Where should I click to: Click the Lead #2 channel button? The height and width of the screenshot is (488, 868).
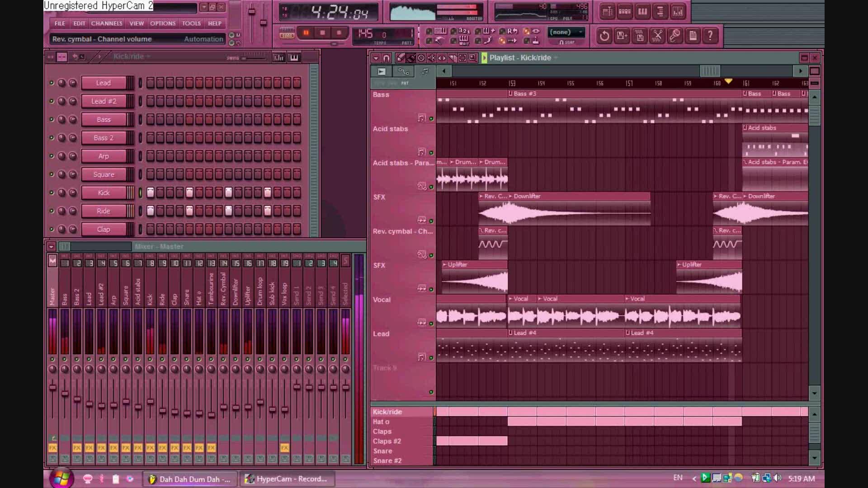(x=104, y=101)
